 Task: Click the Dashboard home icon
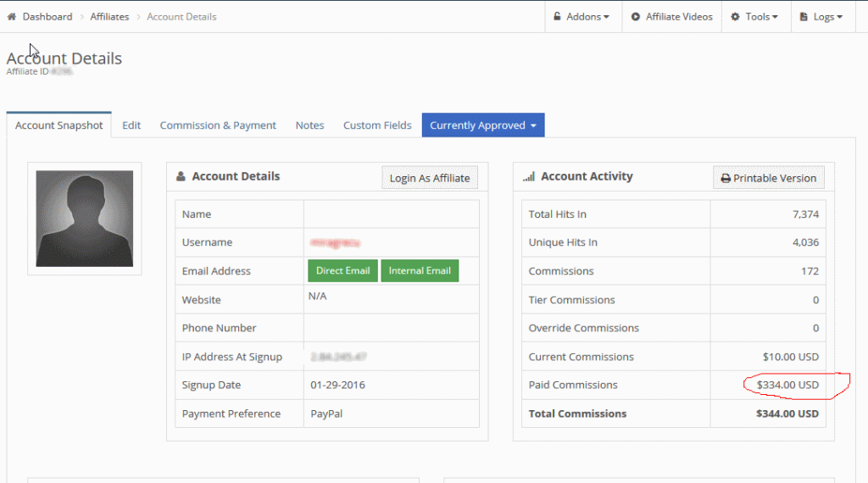12,17
